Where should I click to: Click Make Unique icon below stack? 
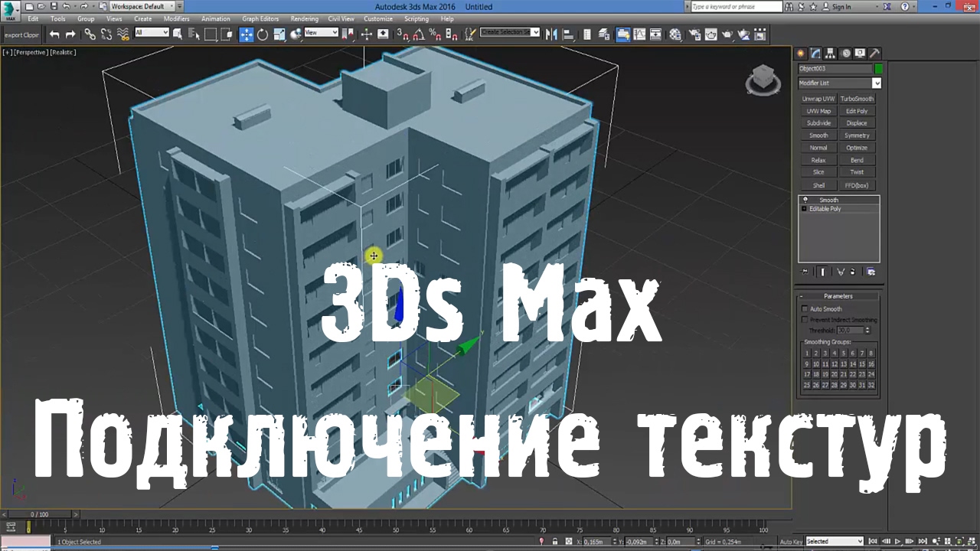pyautogui.click(x=841, y=272)
